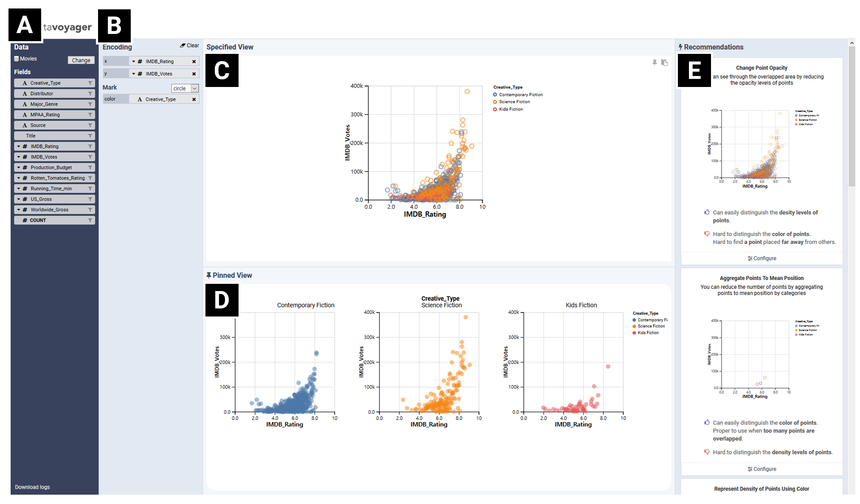The height and width of the screenshot is (504, 860).
Task: Click the filter icon for Creative_Type field
Action: point(90,83)
